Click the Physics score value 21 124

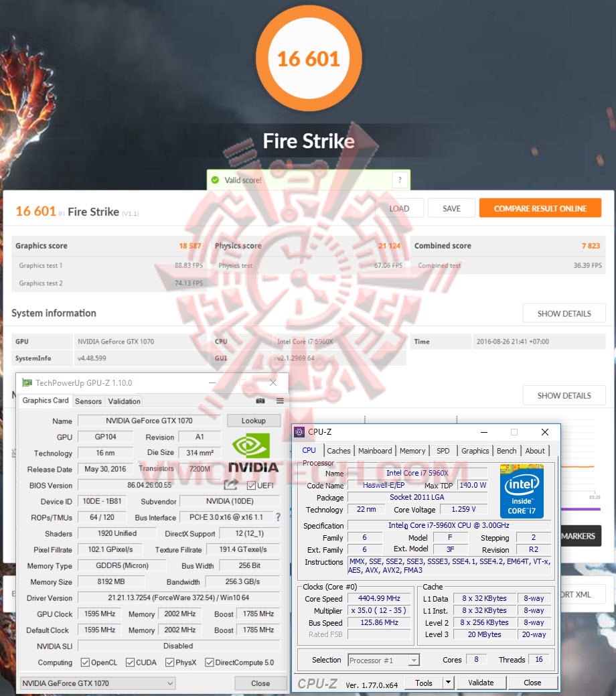[389, 245]
